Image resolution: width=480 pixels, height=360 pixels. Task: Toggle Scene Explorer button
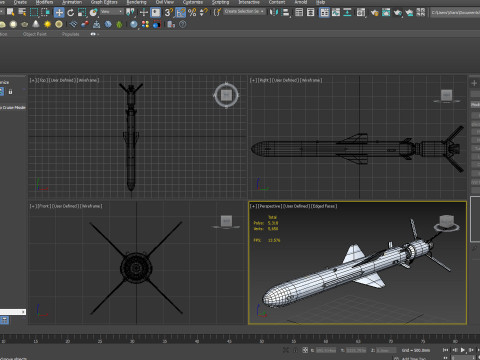(x=299, y=13)
